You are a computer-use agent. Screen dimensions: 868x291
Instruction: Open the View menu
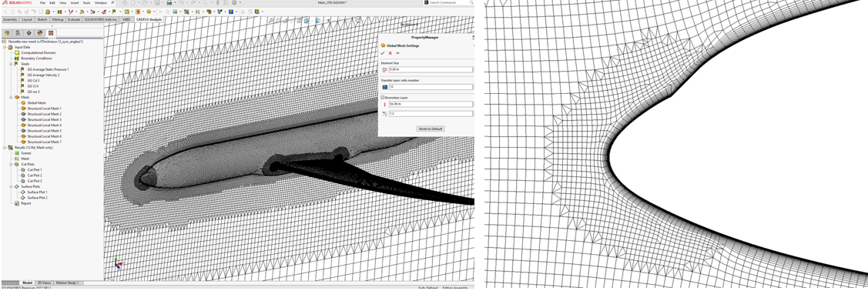64,3
